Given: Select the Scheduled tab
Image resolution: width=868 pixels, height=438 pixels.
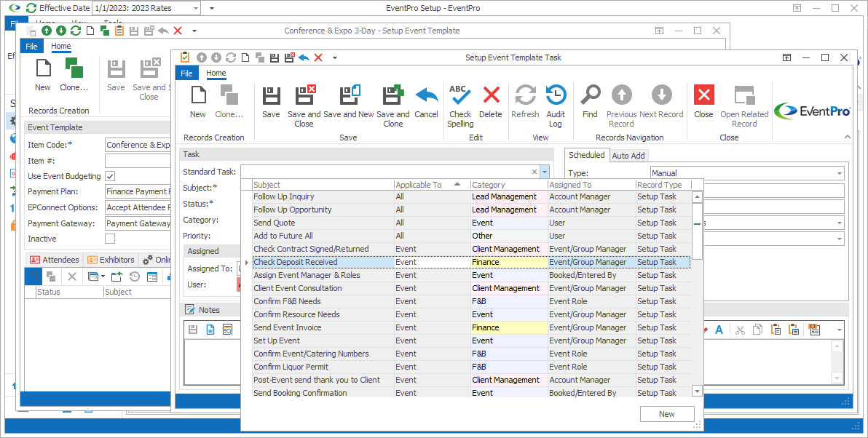Looking at the screenshot, I should click(x=586, y=156).
